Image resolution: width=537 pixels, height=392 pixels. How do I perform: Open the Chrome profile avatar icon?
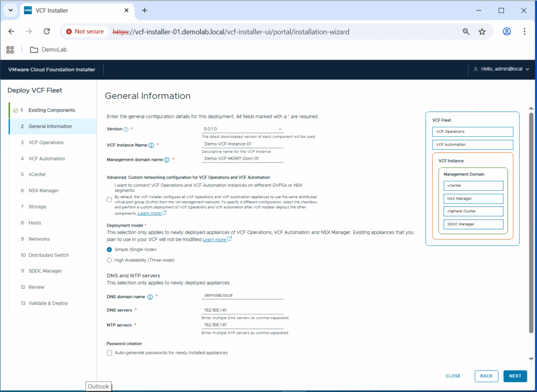tap(507, 31)
